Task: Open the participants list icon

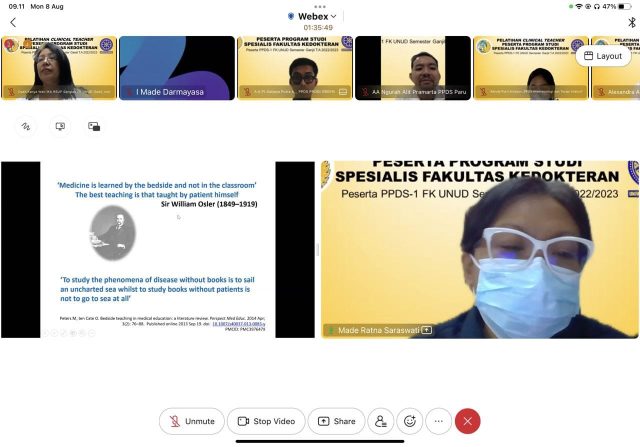Action: point(380,421)
